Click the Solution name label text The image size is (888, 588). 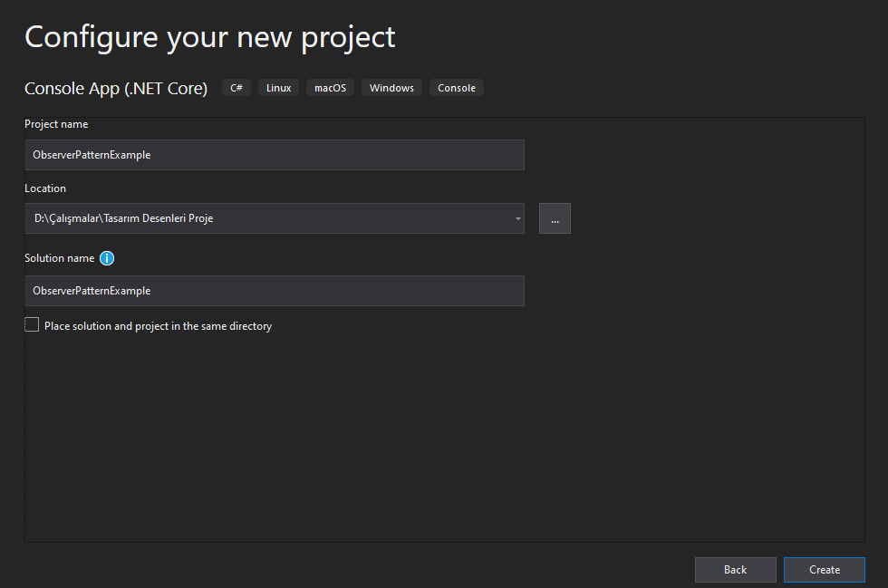coord(60,258)
